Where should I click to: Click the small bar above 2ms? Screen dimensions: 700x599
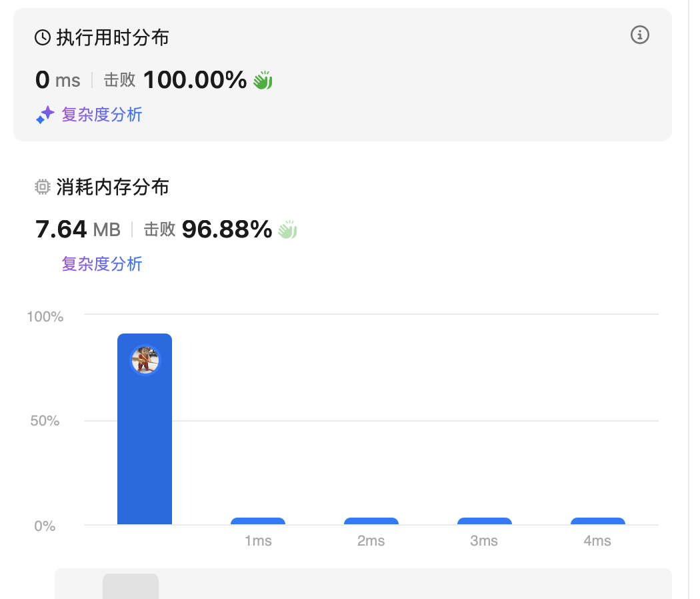[x=371, y=521]
